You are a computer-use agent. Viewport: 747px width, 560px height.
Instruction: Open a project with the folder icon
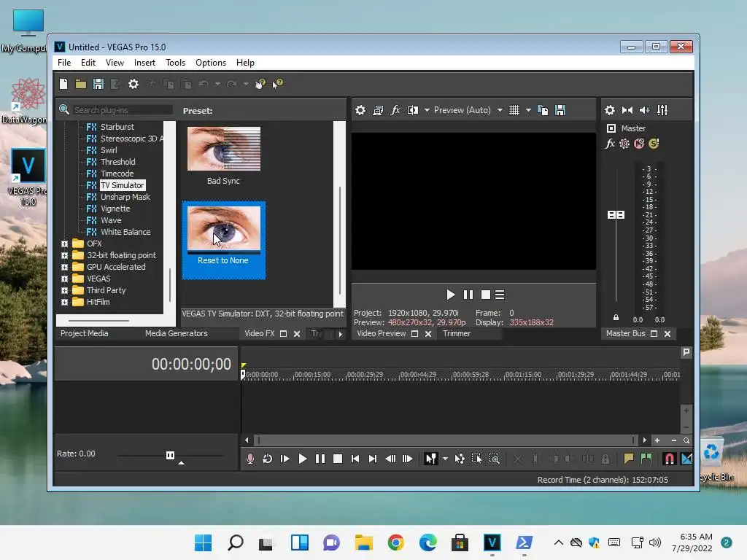(x=80, y=85)
